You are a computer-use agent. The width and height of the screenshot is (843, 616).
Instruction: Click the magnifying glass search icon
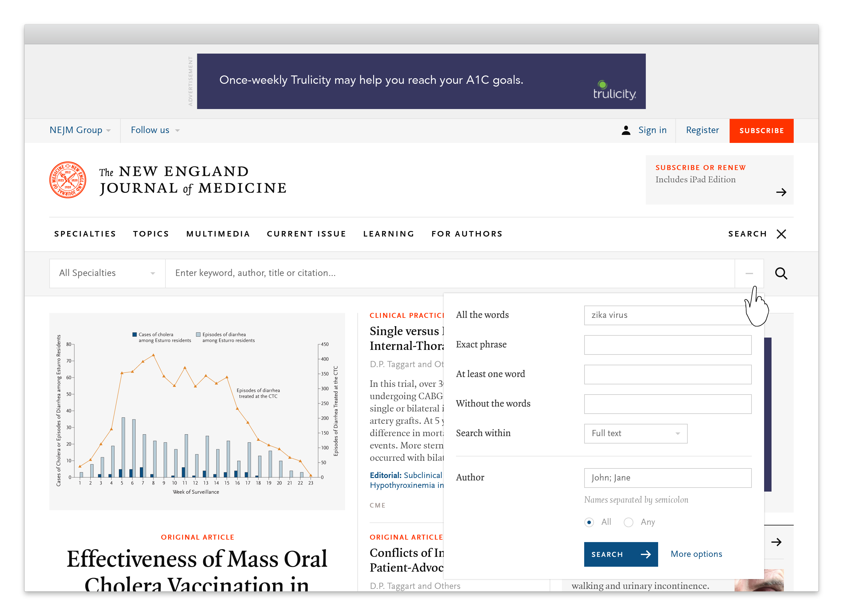point(781,273)
